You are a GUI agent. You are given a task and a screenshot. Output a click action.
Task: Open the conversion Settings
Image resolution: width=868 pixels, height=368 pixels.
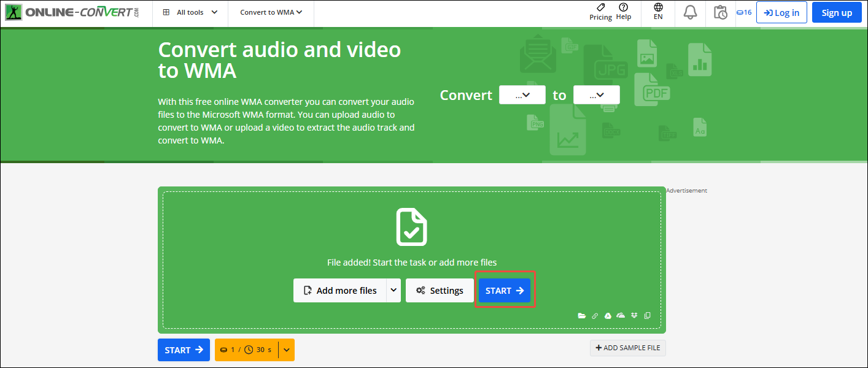440,290
